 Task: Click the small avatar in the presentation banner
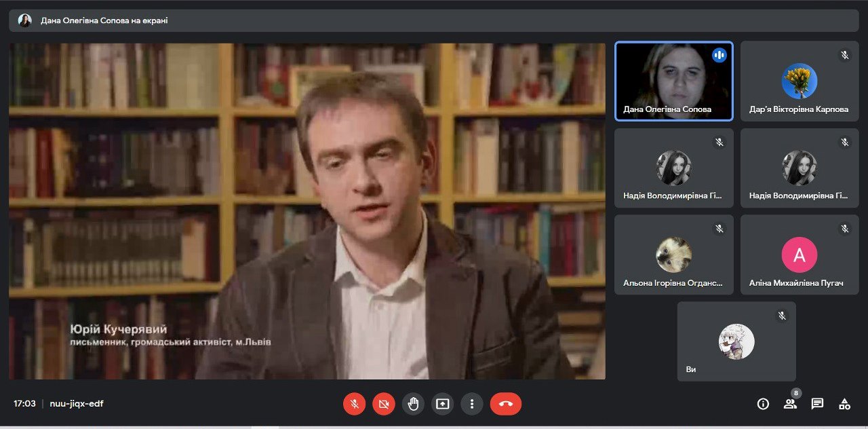pyautogui.click(x=24, y=20)
